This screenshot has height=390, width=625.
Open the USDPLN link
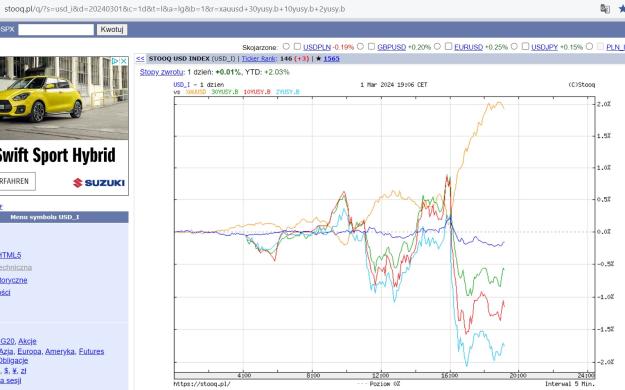[x=317, y=47]
